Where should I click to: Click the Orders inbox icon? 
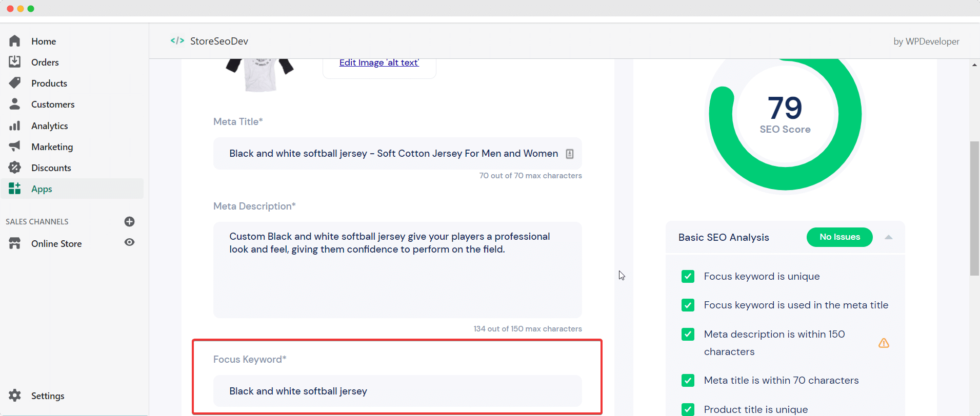coord(15,62)
